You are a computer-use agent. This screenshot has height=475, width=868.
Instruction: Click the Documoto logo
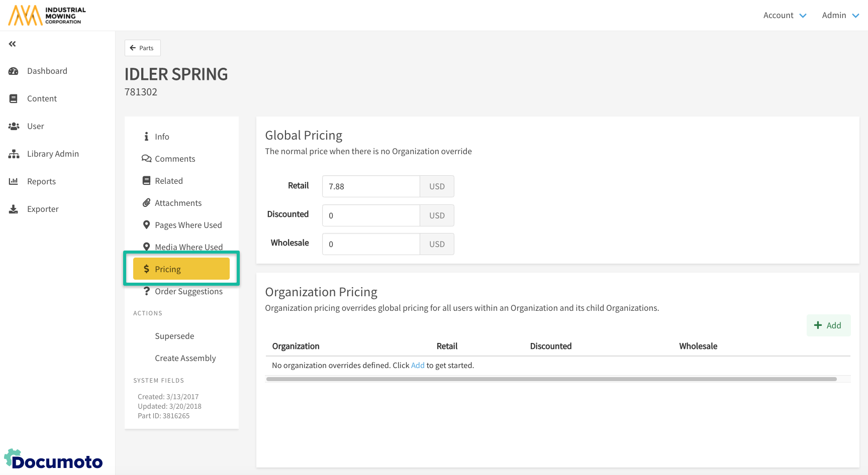coord(54,459)
